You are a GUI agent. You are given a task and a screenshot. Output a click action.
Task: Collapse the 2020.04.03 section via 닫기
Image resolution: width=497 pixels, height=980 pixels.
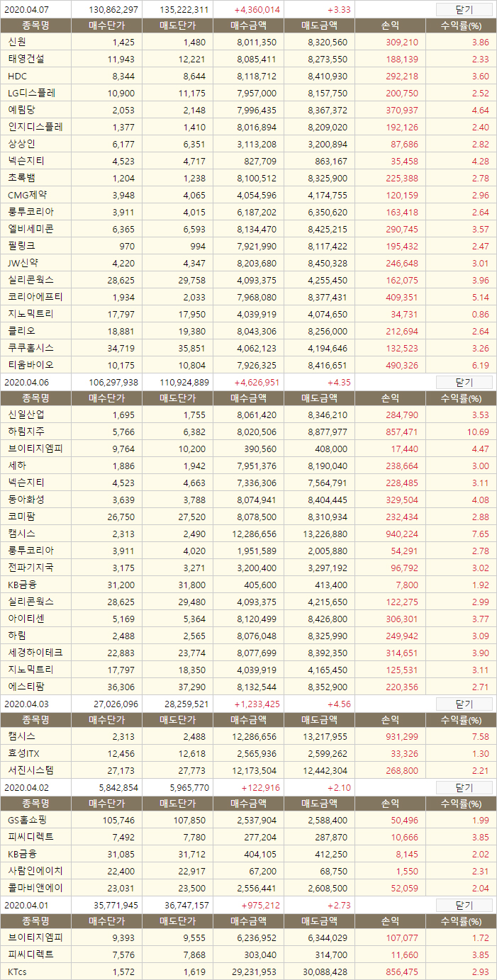pyautogui.click(x=464, y=704)
